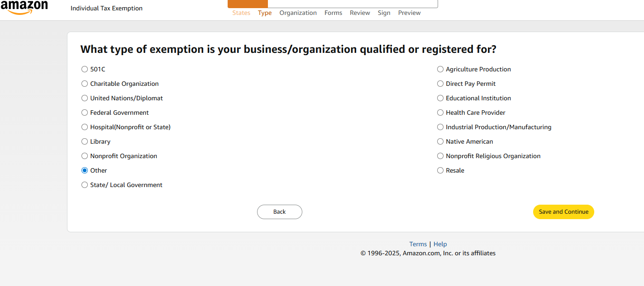Viewport: 644px width, 286px height.
Task: Select Agriculture Production option
Action: (x=440, y=69)
